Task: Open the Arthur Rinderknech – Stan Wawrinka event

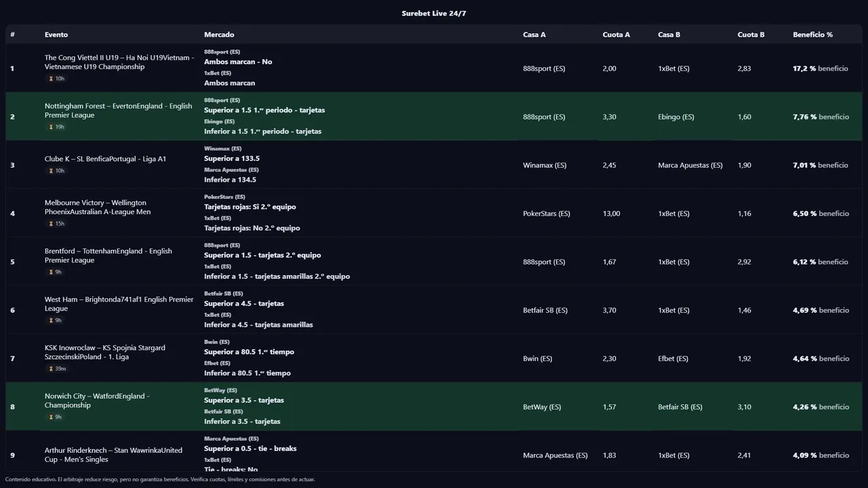Action: point(113,455)
